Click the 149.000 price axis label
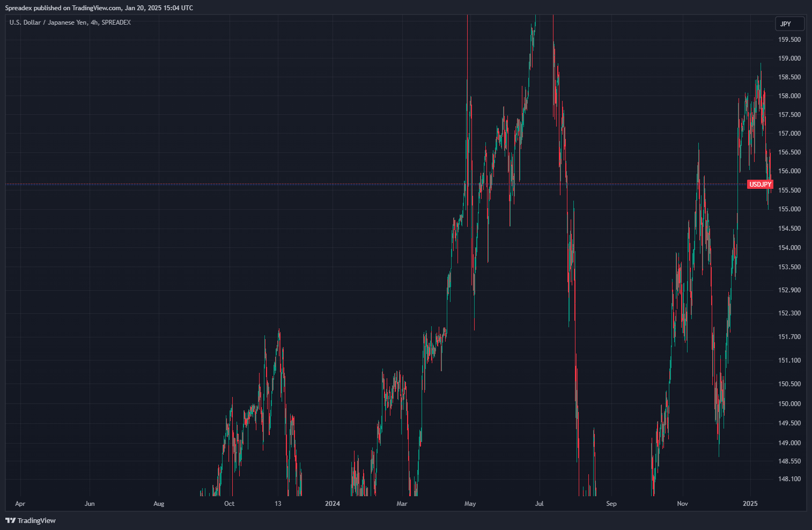The image size is (812, 530). click(x=789, y=443)
